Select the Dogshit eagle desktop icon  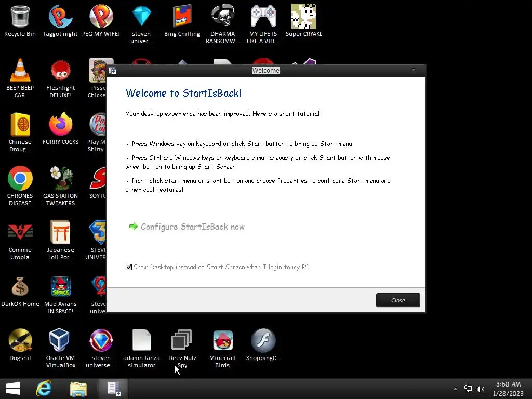20,345
